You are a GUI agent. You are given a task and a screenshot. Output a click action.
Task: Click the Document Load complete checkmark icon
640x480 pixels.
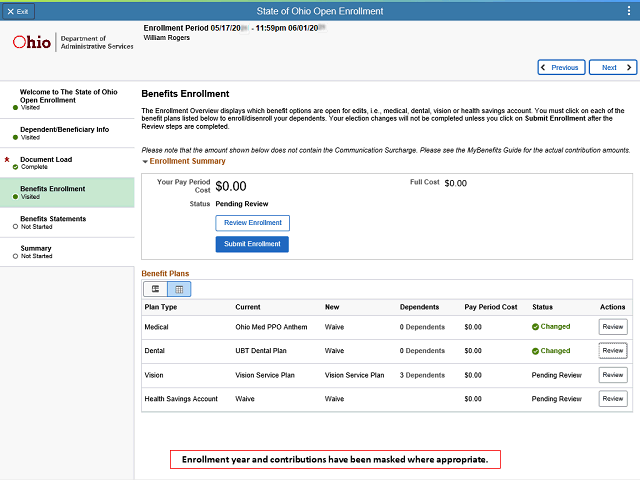click(16, 167)
